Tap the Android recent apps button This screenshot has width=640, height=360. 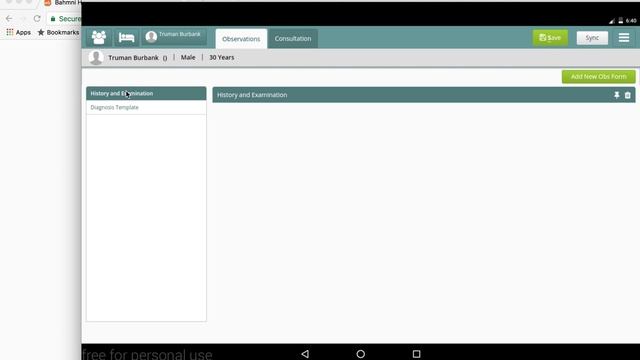(416, 354)
